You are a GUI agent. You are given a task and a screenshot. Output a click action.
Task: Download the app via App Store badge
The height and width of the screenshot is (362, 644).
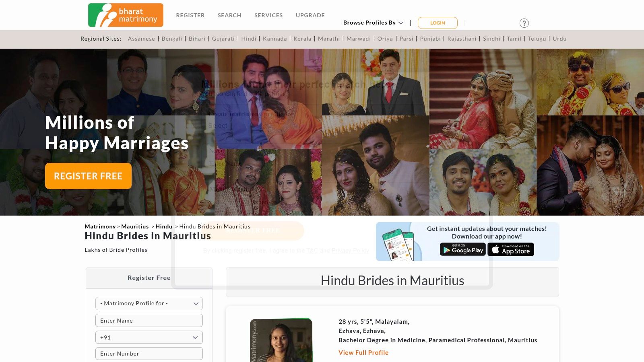click(511, 249)
